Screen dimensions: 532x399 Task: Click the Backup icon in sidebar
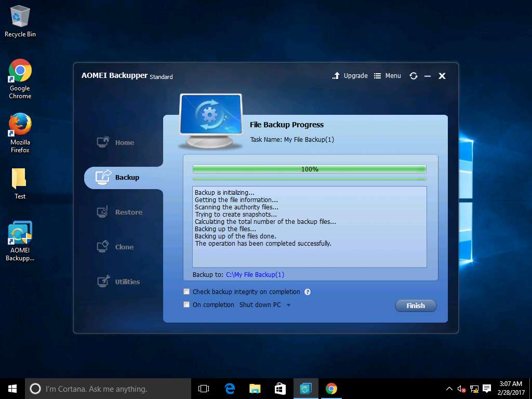click(x=103, y=177)
